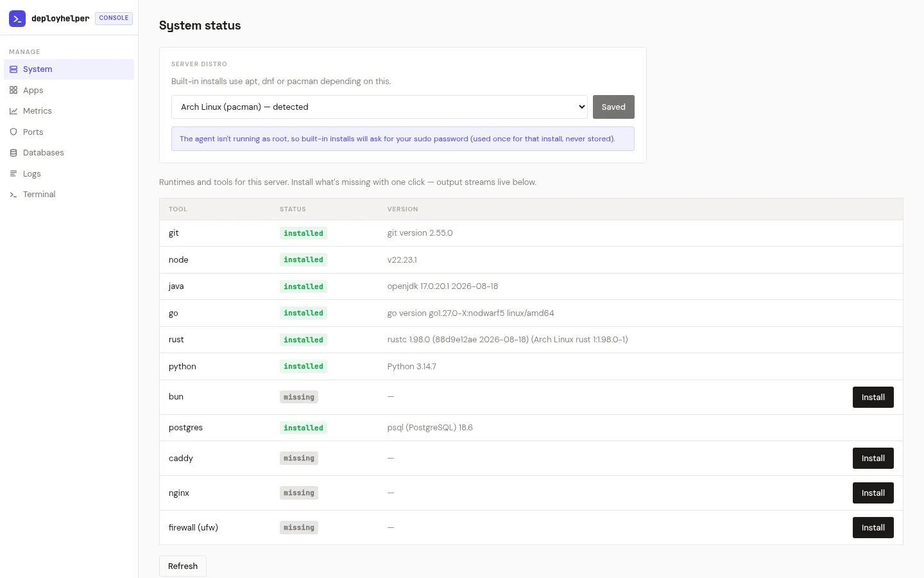Click the CONSOLE badge
This screenshot has width=924, height=578.
[114, 18]
